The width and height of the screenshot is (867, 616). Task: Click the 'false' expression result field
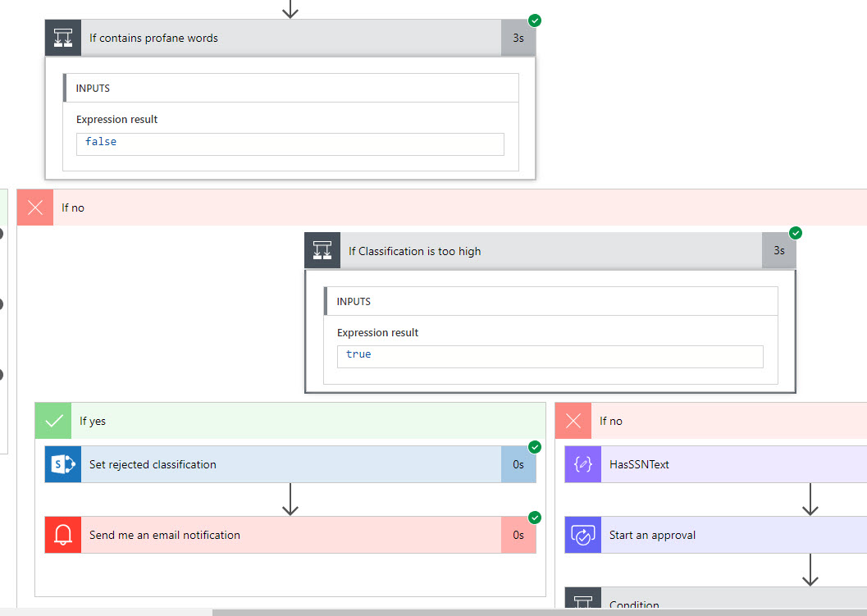290,144
